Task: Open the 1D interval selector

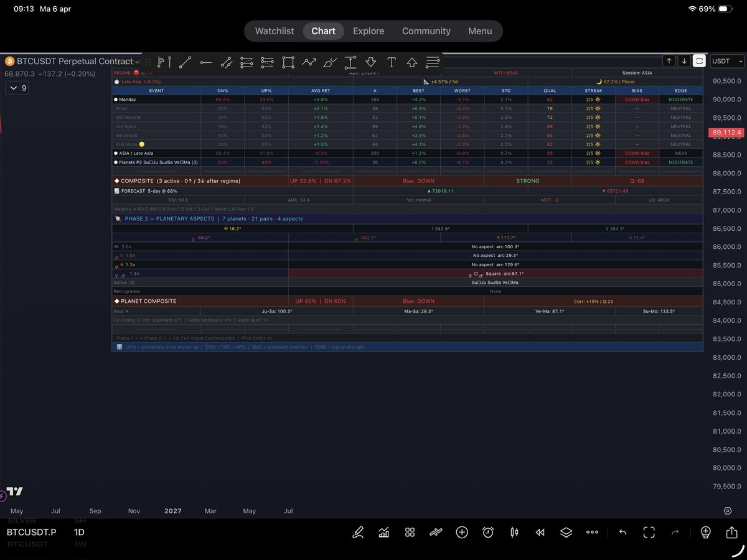Action: coord(80,533)
